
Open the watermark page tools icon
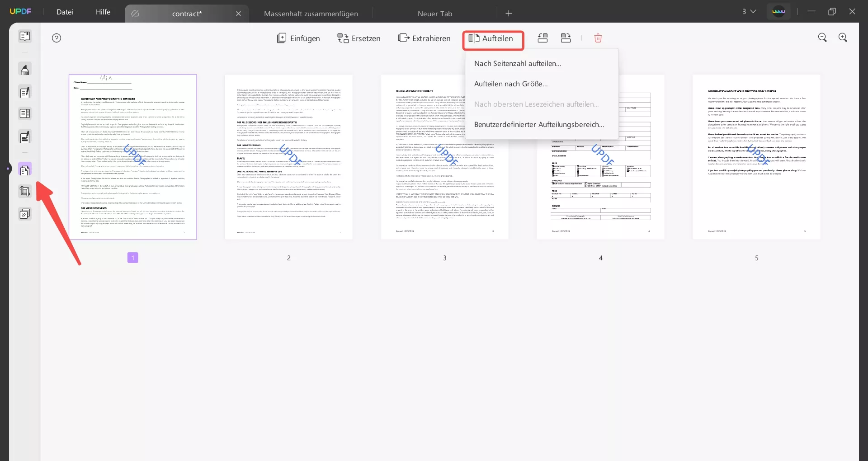pyautogui.click(x=25, y=214)
